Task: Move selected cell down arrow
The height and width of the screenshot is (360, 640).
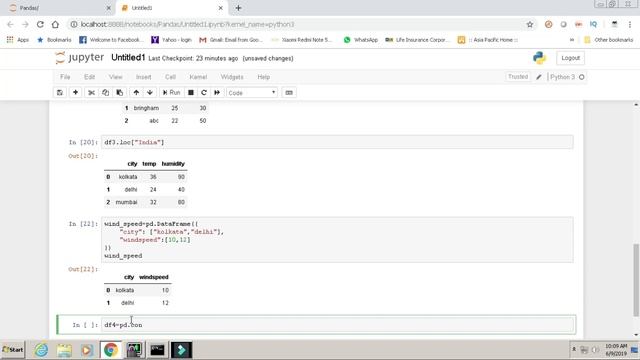Action: coord(150,93)
